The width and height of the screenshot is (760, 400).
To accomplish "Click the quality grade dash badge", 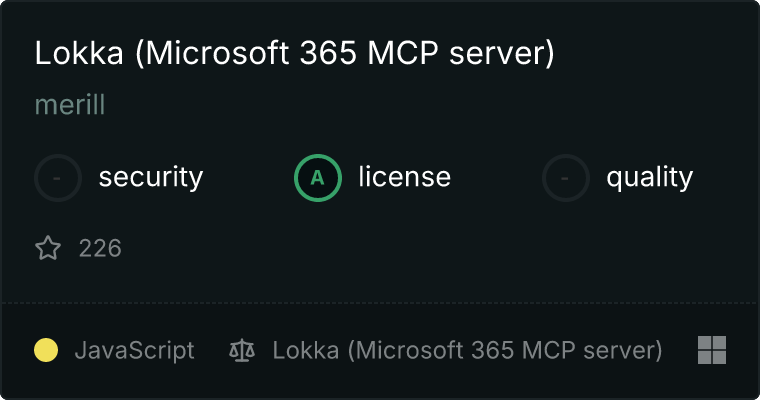I will [x=566, y=178].
